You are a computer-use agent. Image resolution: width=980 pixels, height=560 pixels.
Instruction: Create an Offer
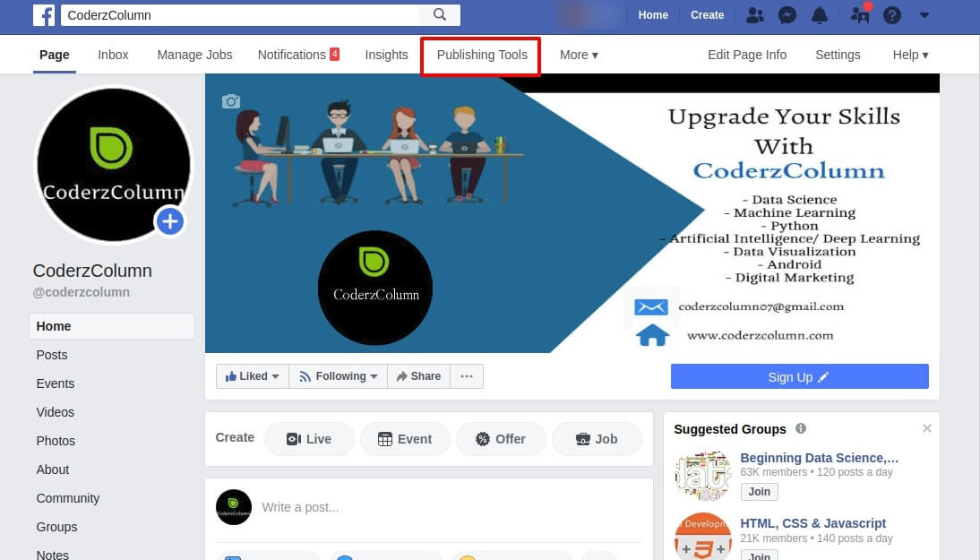coord(501,439)
